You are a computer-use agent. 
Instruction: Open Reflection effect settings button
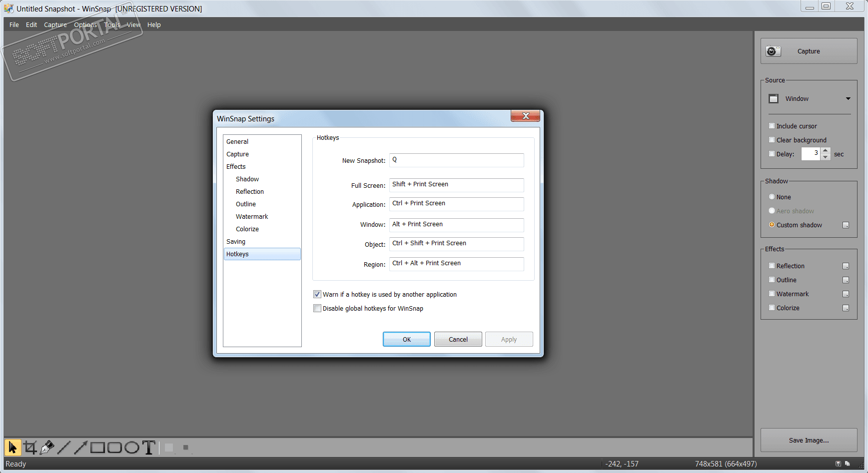coord(846,266)
